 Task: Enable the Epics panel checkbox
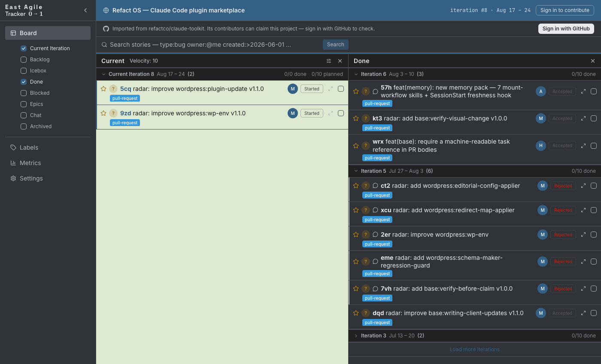point(24,104)
